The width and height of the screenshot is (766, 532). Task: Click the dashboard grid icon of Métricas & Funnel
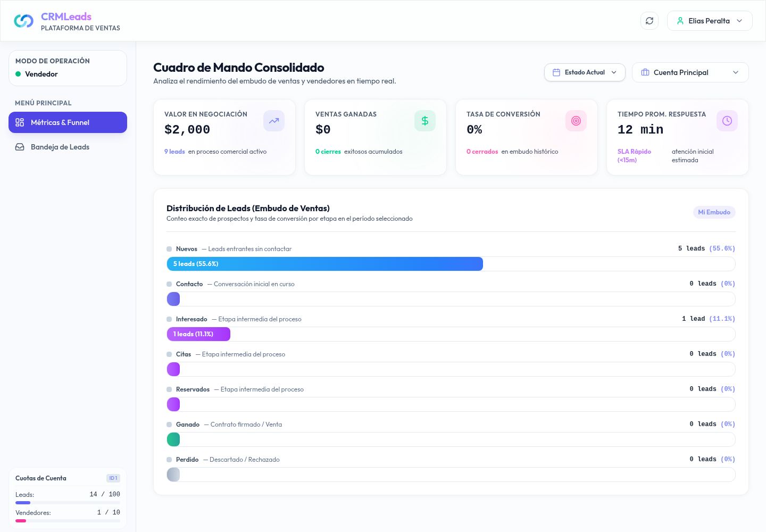20,122
